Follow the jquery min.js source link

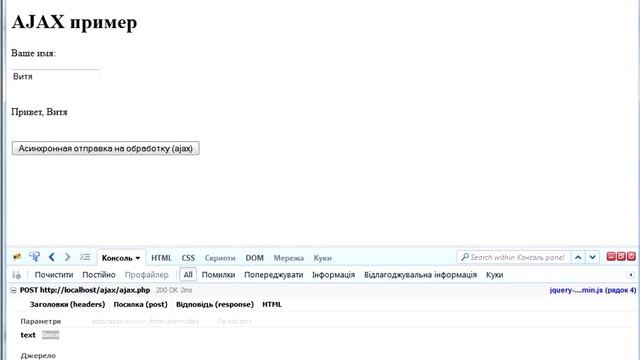[593, 290]
